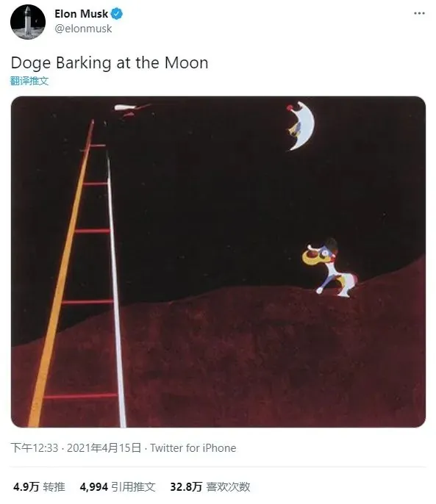Open the Dog Barking at the Moon painting

coord(218,262)
